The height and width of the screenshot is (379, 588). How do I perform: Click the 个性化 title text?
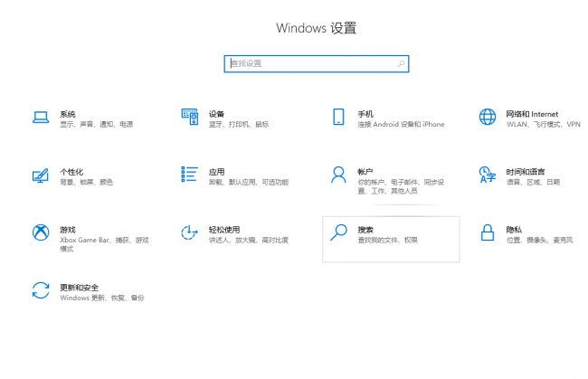coord(71,172)
